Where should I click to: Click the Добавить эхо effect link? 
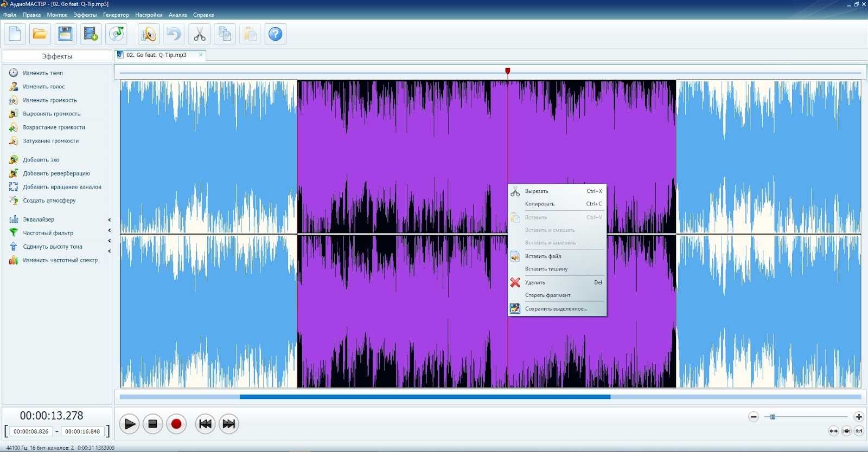pos(41,160)
